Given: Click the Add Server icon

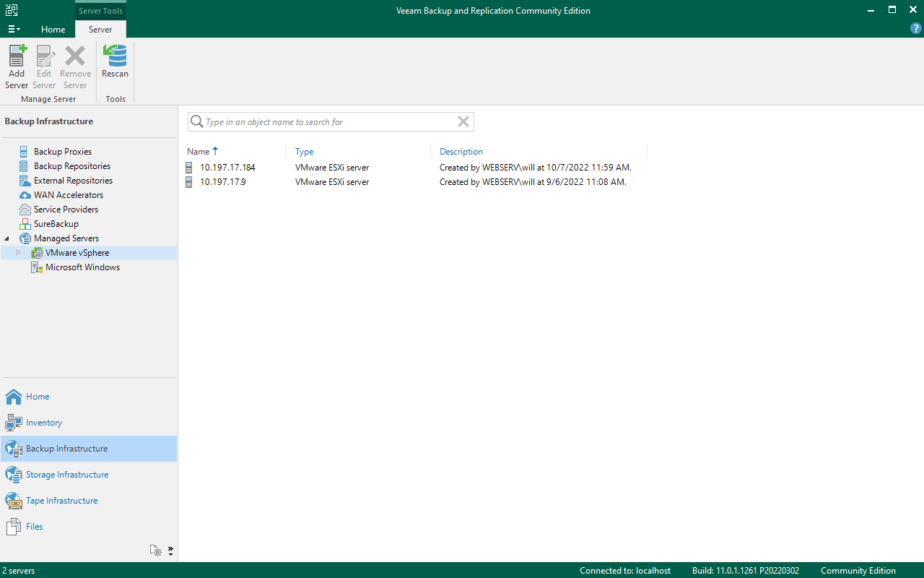Looking at the screenshot, I should pos(17,56).
